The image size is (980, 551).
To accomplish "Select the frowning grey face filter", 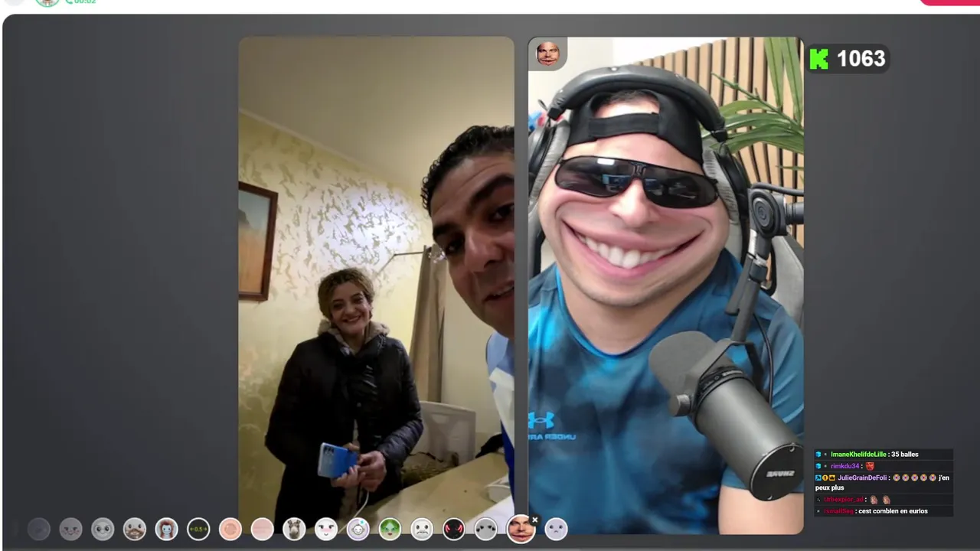I will pyautogui.click(x=422, y=529).
